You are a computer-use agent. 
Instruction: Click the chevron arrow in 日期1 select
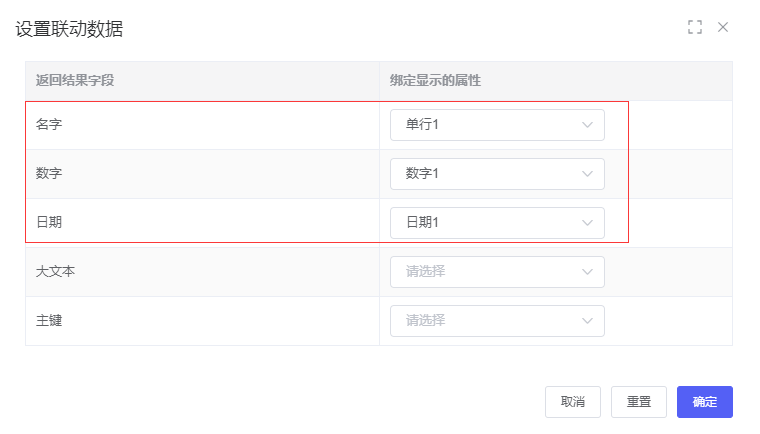[x=587, y=223]
